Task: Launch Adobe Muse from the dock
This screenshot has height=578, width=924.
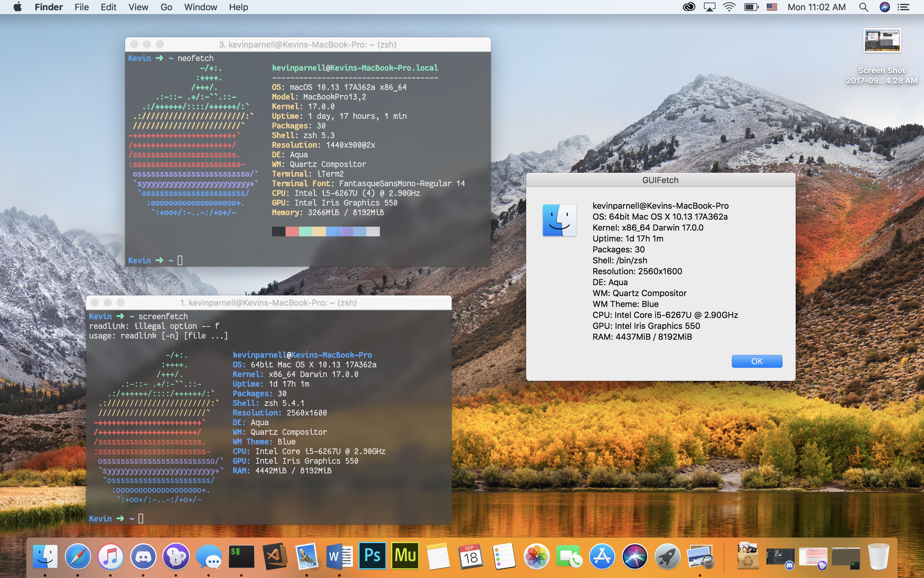Action: click(405, 556)
